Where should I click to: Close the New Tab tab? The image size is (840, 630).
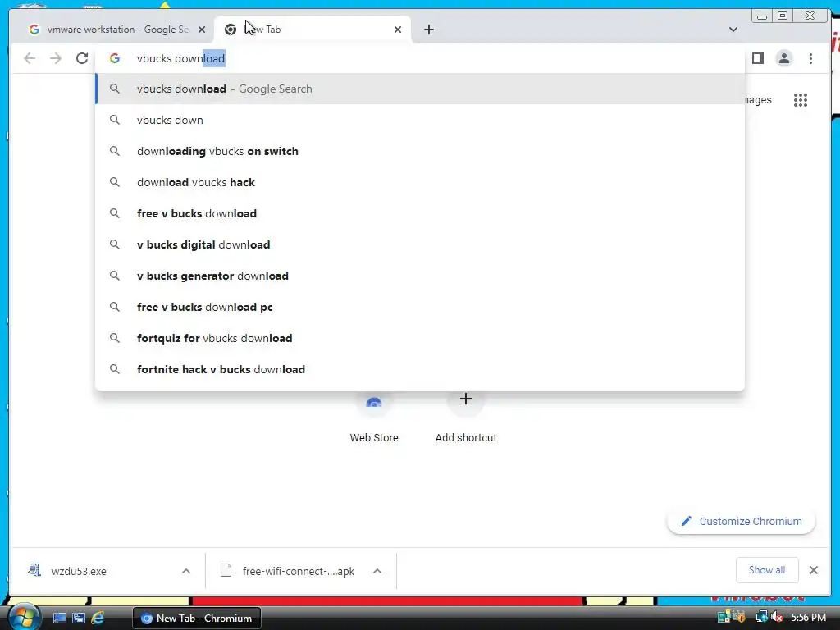(x=398, y=30)
